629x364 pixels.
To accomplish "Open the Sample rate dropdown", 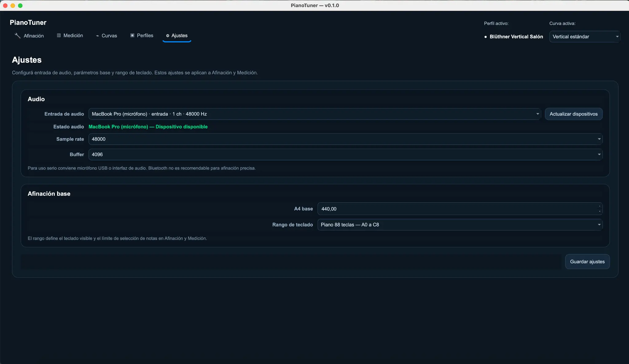I will pos(346,139).
